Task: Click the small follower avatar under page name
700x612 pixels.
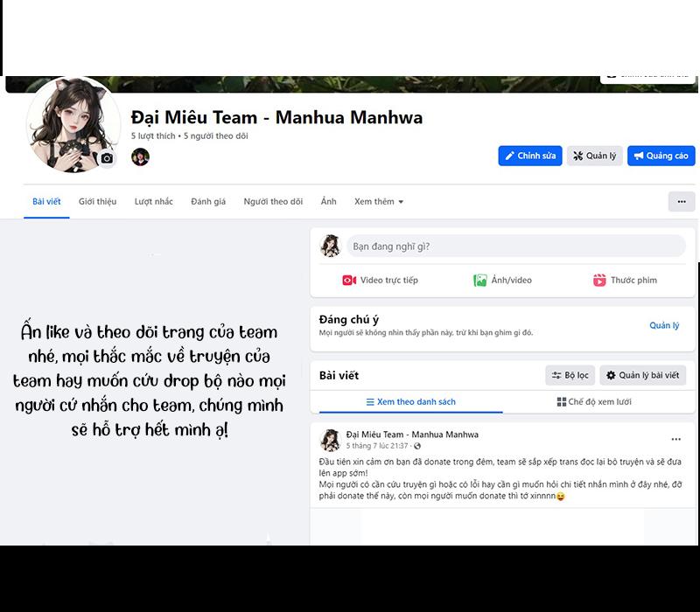Action: [140, 156]
